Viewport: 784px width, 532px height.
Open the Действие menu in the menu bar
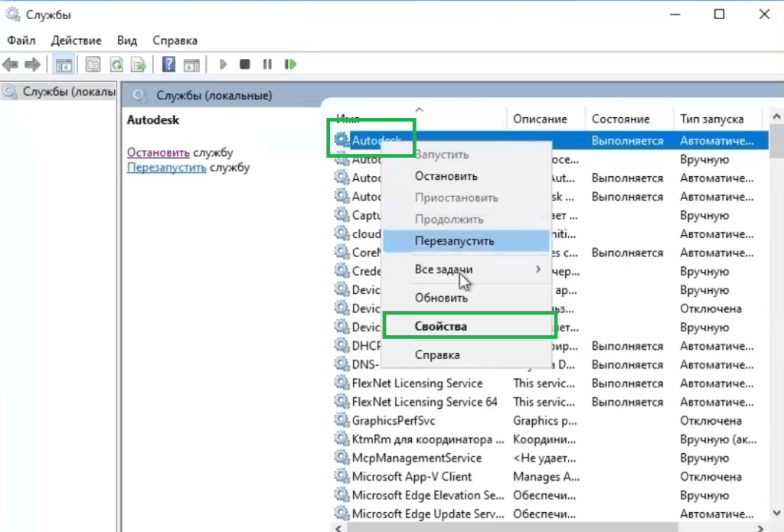pyautogui.click(x=77, y=41)
